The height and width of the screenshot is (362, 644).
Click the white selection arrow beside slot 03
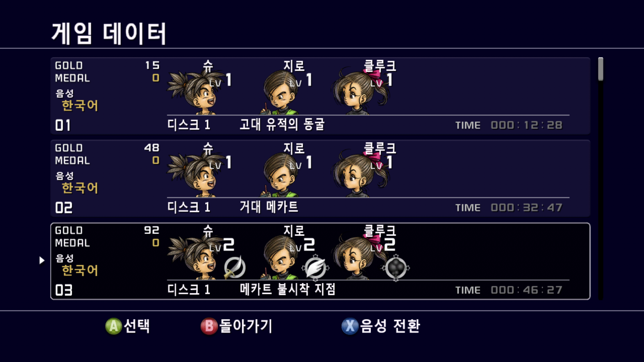(42, 260)
